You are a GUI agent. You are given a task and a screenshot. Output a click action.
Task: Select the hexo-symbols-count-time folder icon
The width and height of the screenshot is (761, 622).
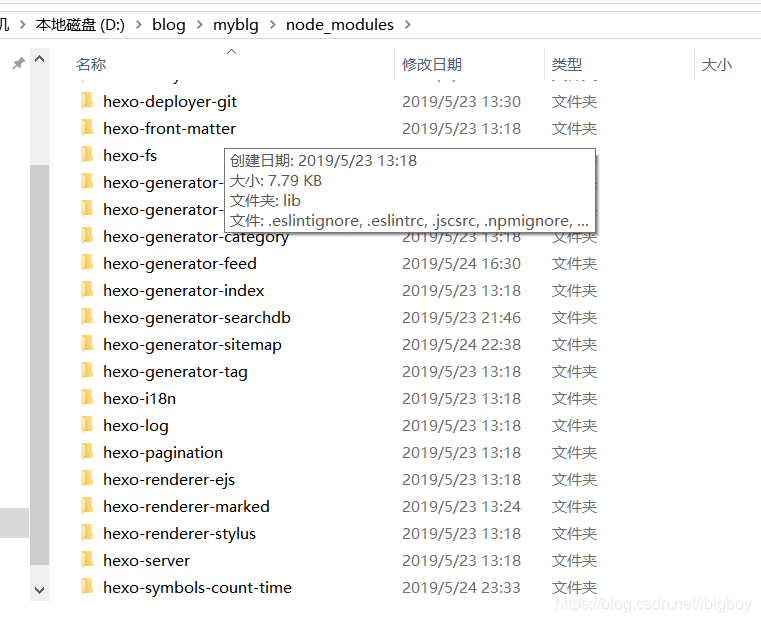click(87, 587)
